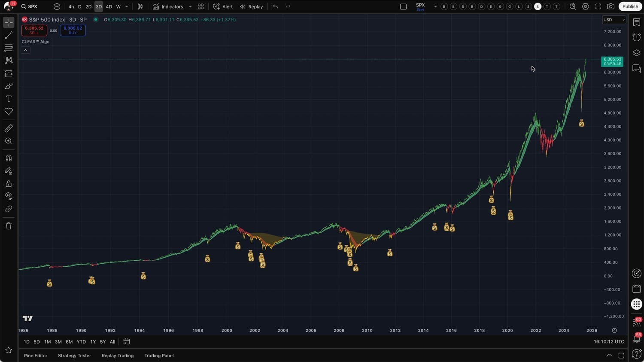Start bar Replay mode
Image resolution: width=644 pixels, height=362 pixels.
[x=252, y=6]
